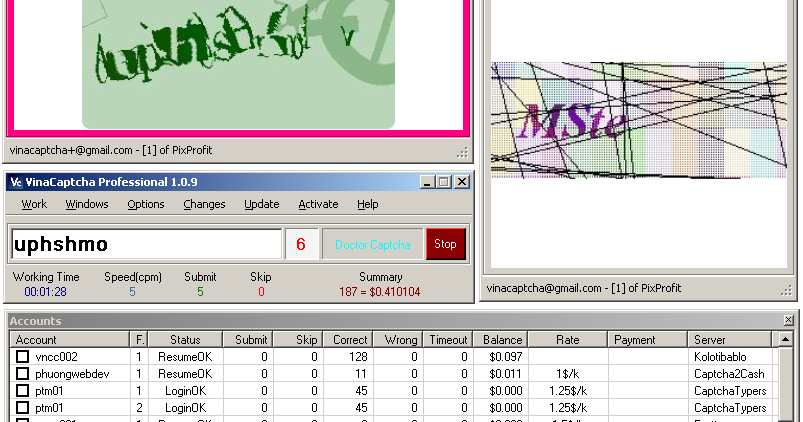Check the vncc002 account checkbox
803x422 pixels.
pyautogui.click(x=22, y=356)
